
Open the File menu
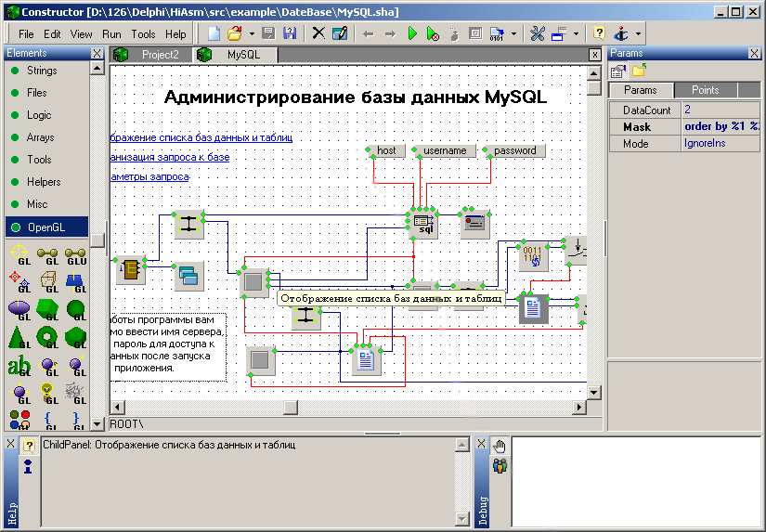pyautogui.click(x=26, y=33)
